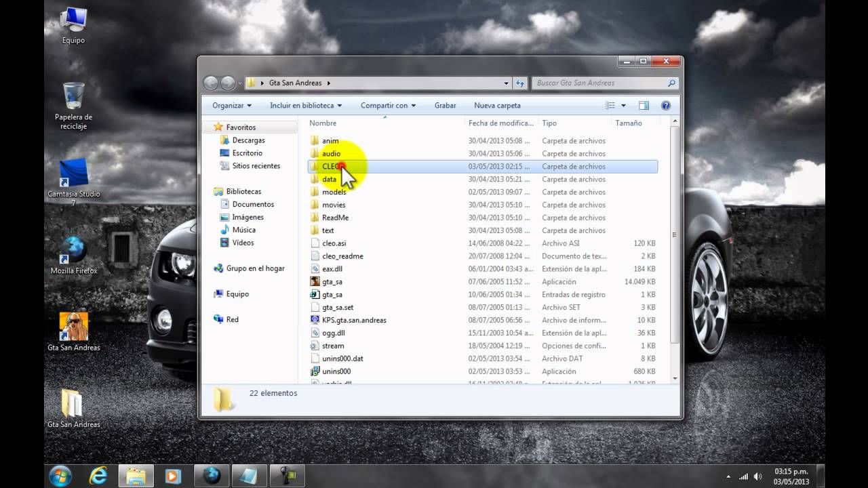The image size is (868, 488).
Task: Select Documentos library
Action: [x=253, y=205]
